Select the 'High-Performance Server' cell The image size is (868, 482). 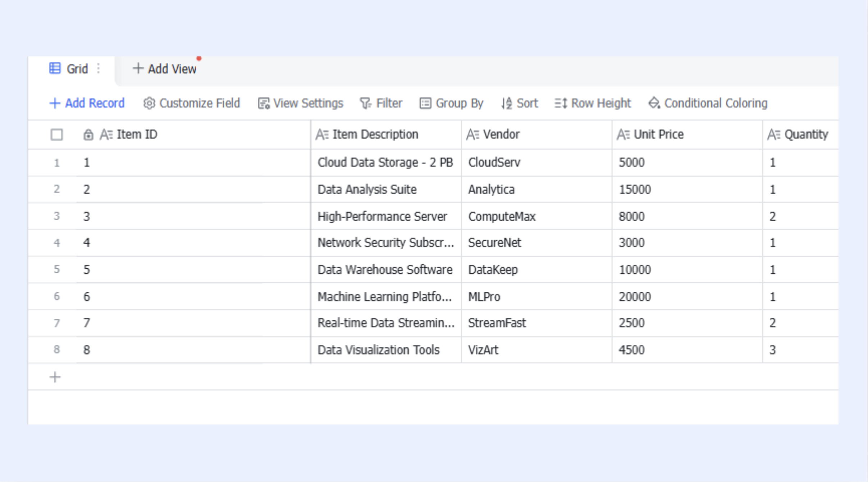click(386, 216)
